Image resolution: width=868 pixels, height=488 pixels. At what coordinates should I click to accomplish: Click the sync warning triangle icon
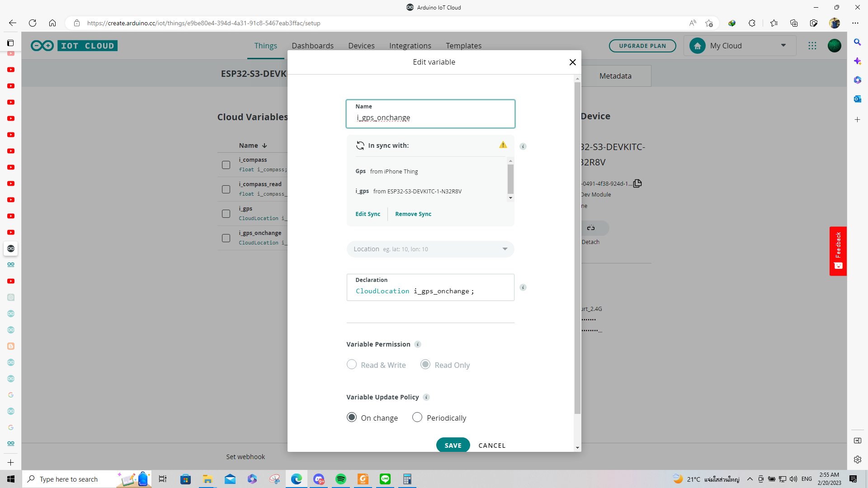point(503,145)
